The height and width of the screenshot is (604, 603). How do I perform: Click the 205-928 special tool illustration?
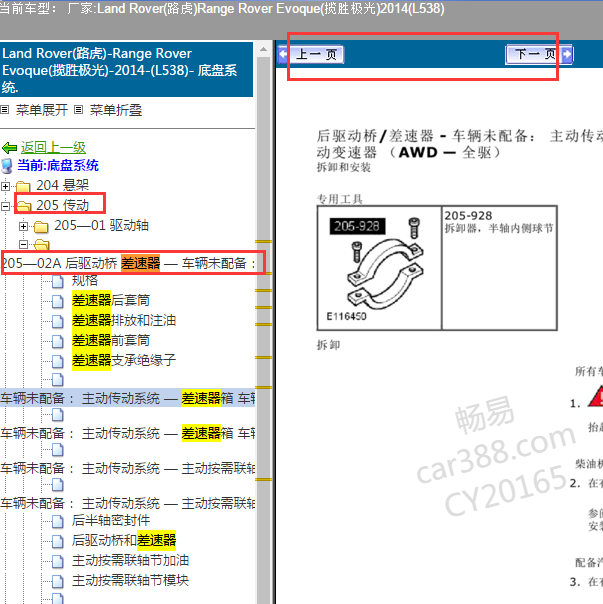(379, 268)
